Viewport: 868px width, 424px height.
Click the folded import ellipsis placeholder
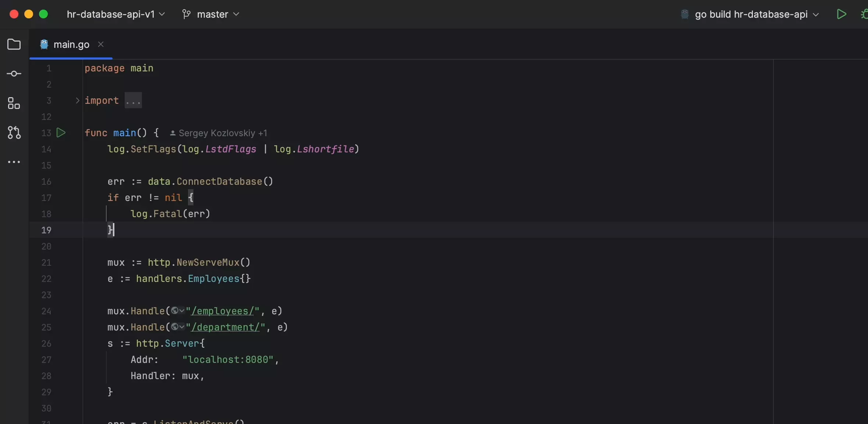coord(133,101)
